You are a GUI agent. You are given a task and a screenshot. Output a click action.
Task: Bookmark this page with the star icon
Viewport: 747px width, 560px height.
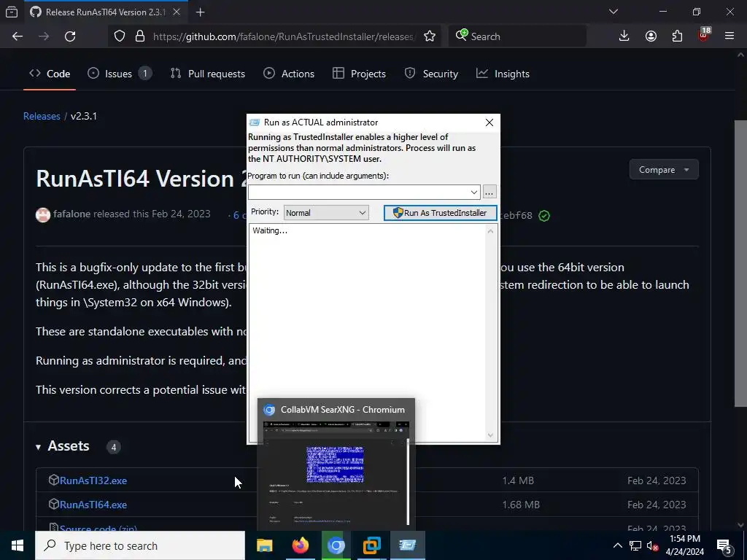[x=430, y=36]
